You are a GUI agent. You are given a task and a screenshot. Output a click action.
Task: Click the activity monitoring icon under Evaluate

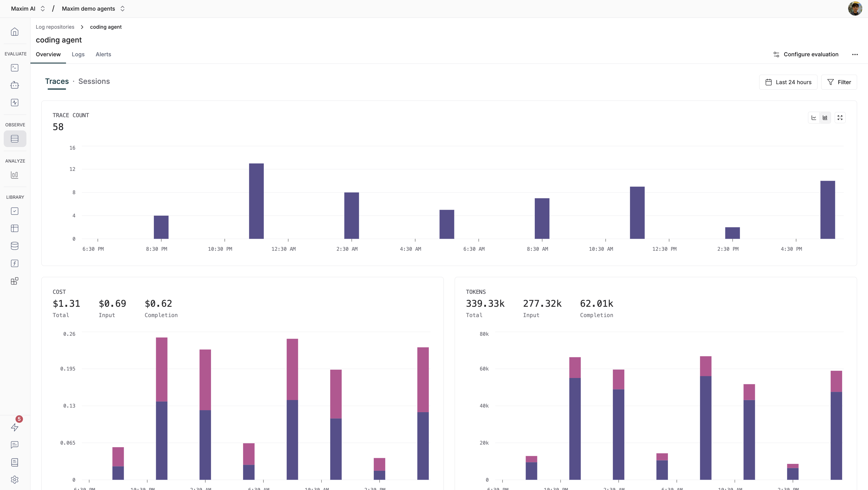[x=14, y=103]
